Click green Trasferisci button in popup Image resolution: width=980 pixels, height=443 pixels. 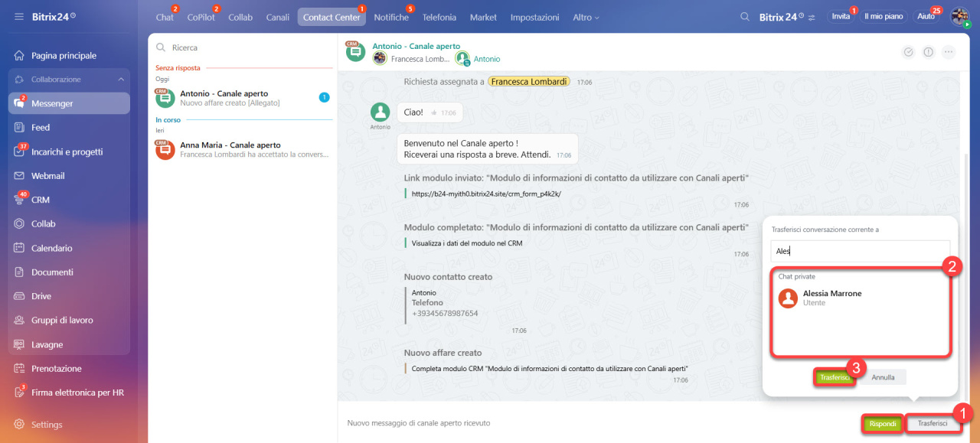point(835,377)
